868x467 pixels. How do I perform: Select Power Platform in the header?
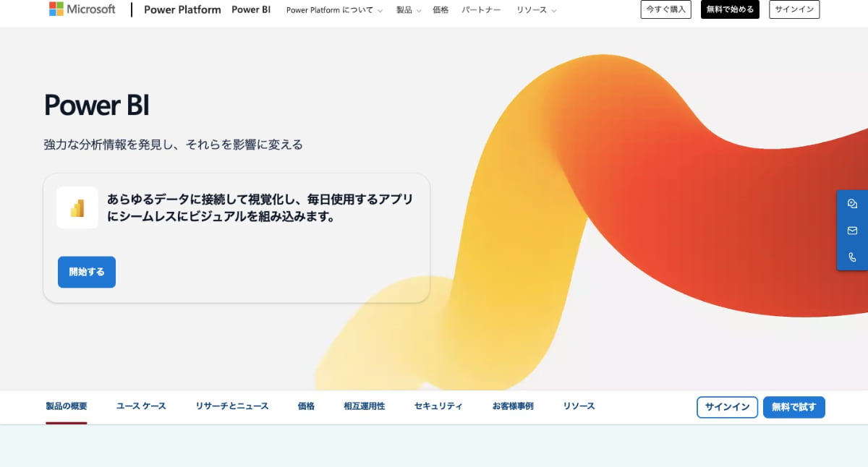pos(182,10)
